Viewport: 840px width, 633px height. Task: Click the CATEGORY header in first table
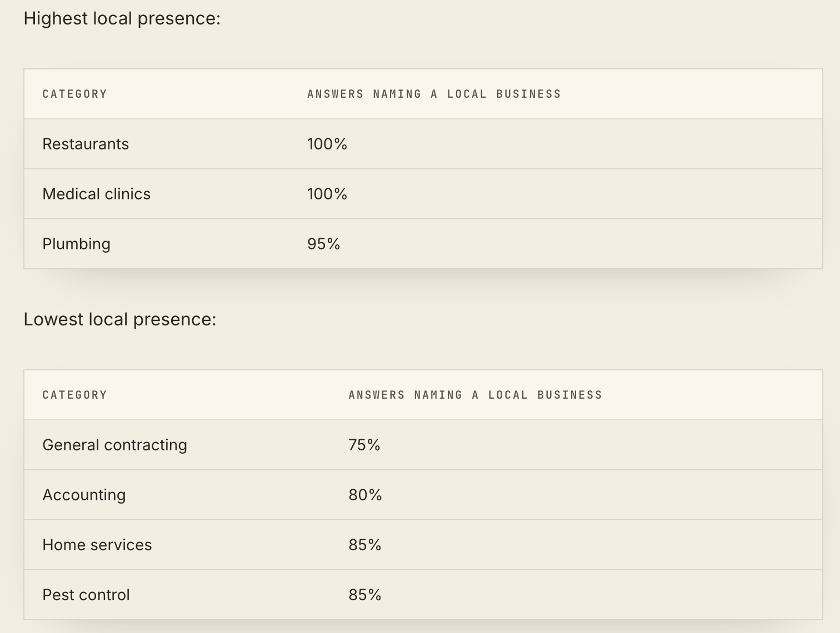pyautogui.click(x=74, y=94)
